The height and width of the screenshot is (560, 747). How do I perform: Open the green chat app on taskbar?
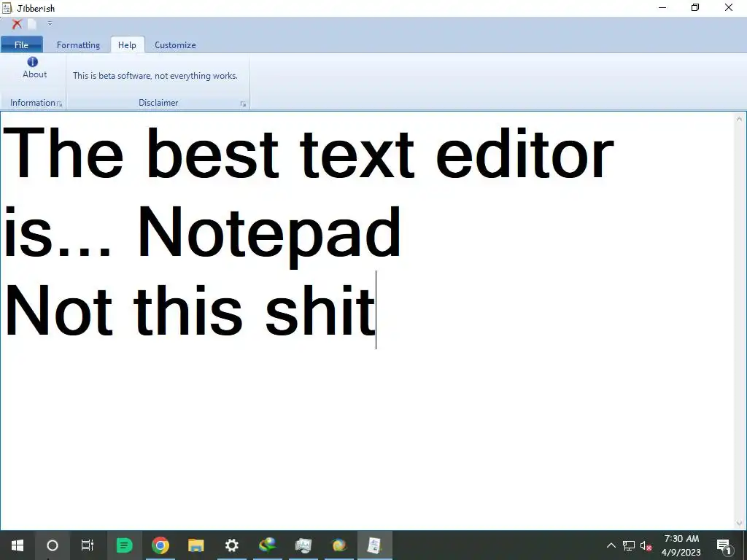(x=124, y=545)
